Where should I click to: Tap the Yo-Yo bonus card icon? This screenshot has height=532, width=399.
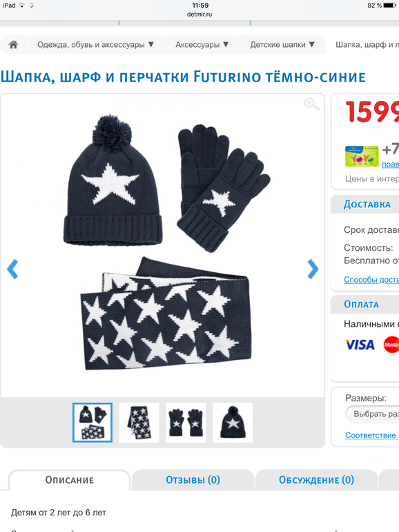click(x=362, y=156)
